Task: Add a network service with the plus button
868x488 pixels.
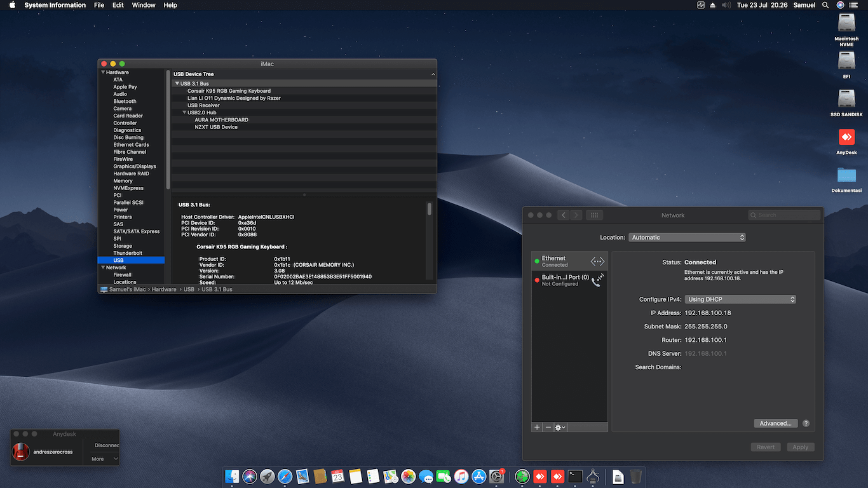Action: point(537,428)
